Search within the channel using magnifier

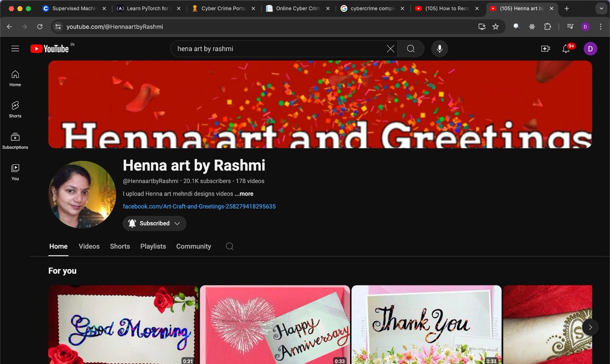[230, 246]
